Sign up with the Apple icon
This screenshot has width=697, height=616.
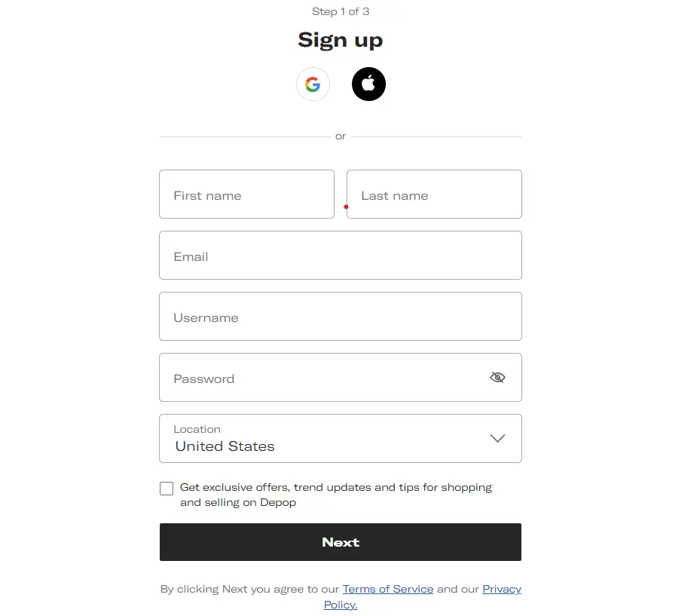368,84
